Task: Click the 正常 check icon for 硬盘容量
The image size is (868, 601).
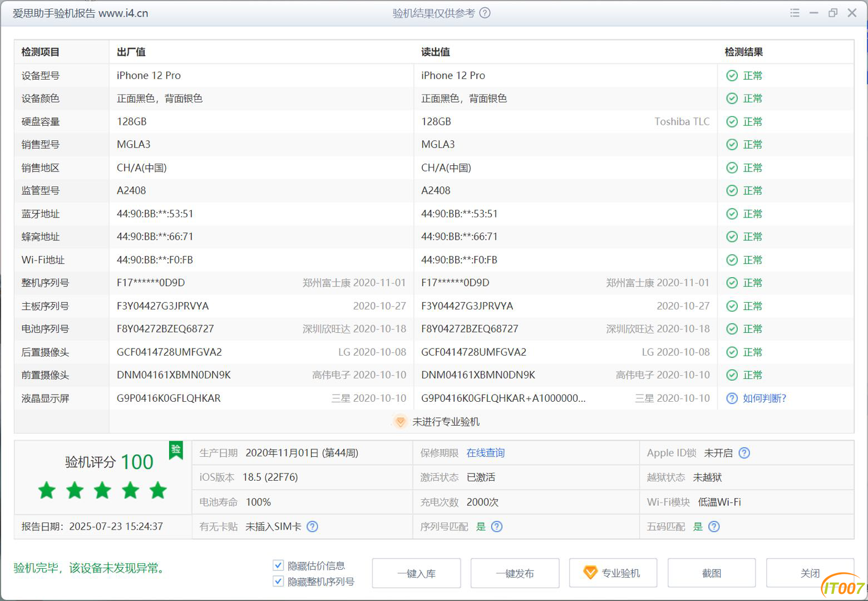Action: pos(732,122)
